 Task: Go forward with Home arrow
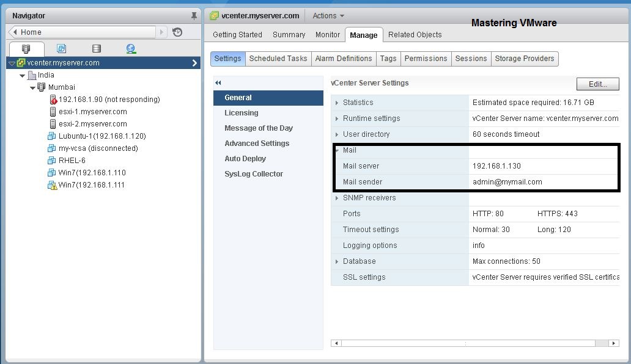[x=162, y=32]
